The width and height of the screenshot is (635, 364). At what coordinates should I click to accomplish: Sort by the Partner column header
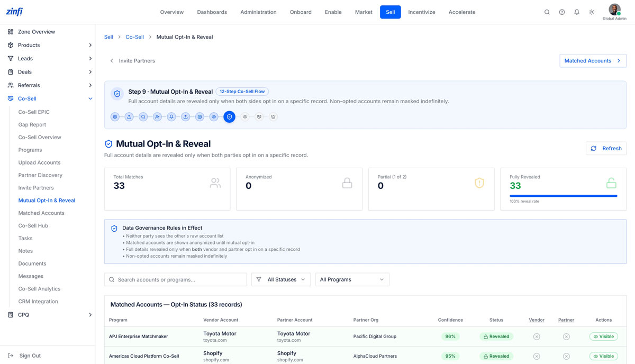(566, 320)
